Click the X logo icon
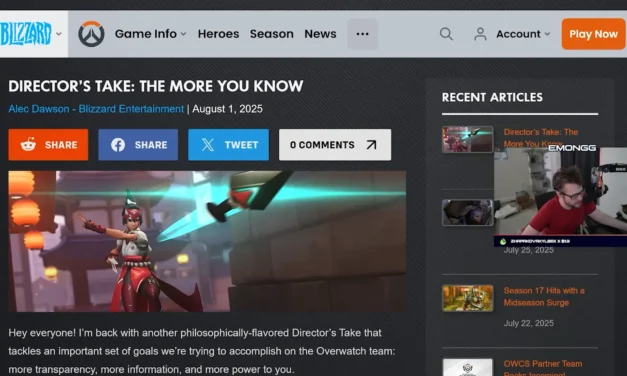Screen dimensions: 627x376 click(208, 145)
